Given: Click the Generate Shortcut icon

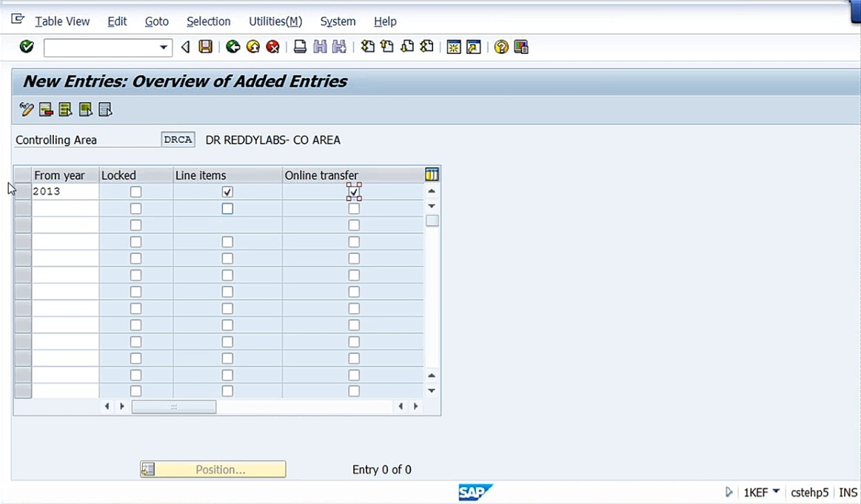Looking at the screenshot, I should [473, 47].
